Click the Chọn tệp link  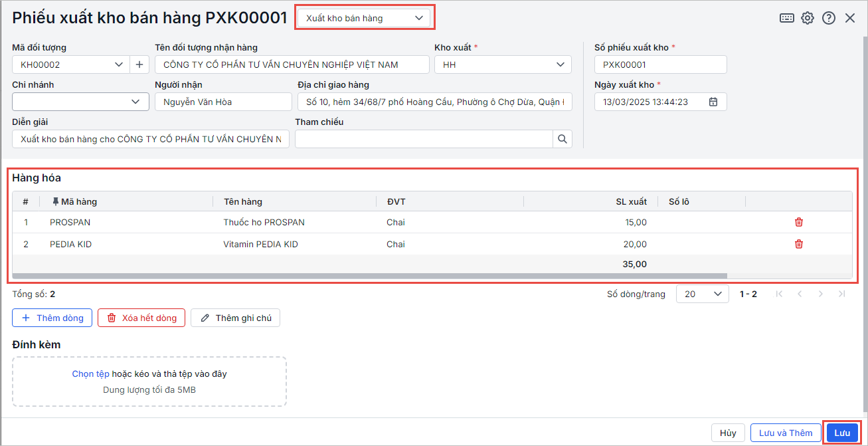tap(91, 374)
